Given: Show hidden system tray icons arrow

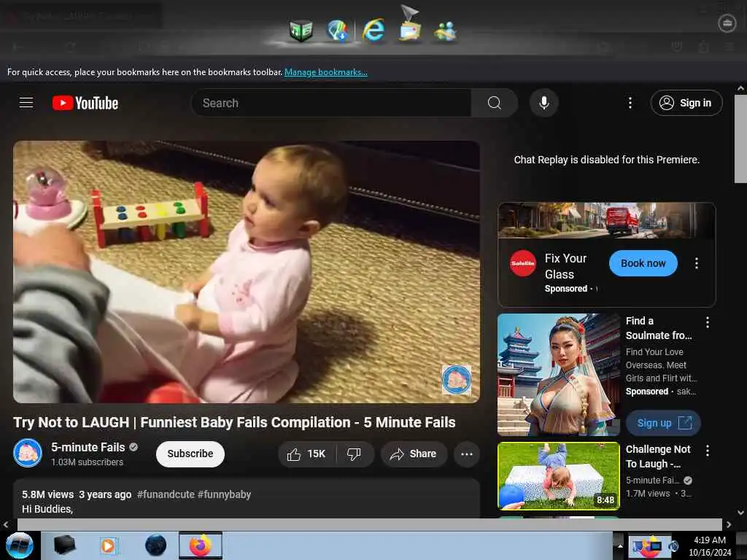Looking at the screenshot, I should point(620,545).
